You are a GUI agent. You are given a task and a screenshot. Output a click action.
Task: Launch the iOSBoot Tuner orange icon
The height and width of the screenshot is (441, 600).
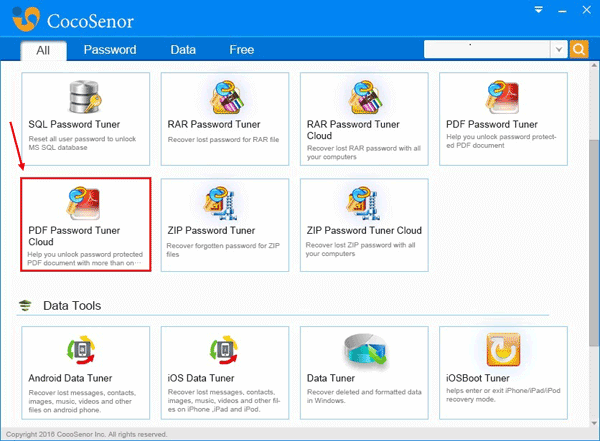(x=504, y=350)
